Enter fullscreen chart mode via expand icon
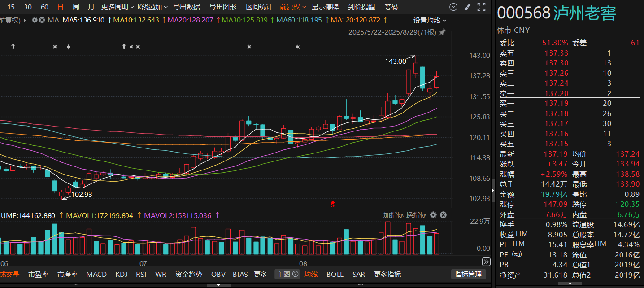Viewport: 644px width, 288px height. coord(481,7)
